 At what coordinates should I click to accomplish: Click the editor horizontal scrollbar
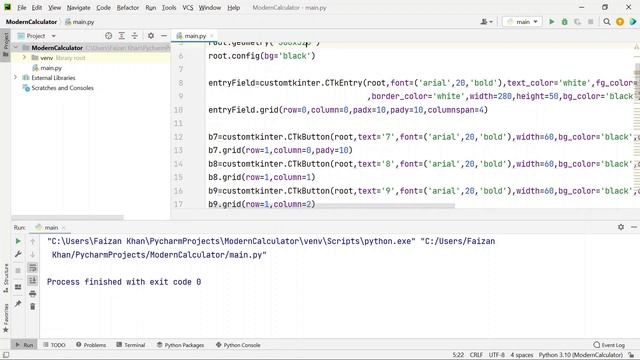385,206
